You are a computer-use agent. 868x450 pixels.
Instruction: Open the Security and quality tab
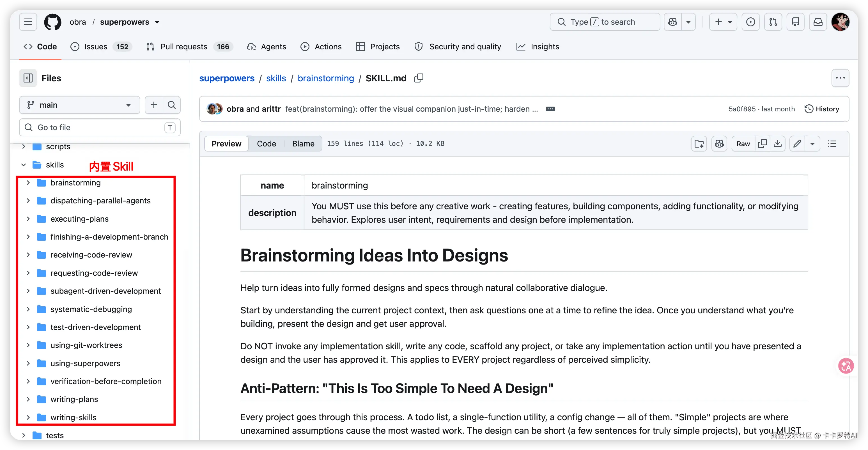[x=458, y=47]
